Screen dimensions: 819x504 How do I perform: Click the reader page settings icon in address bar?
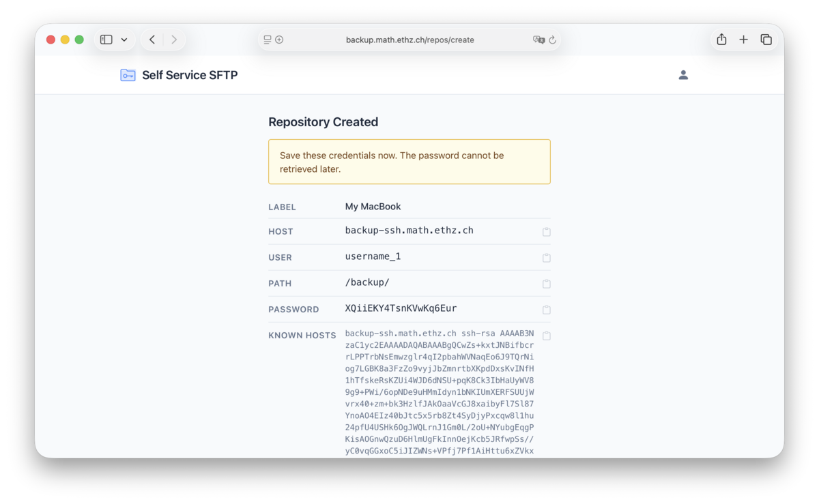pos(268,40)
